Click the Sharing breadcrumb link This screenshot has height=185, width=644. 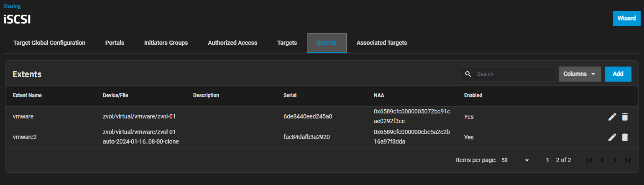[12, 6]
